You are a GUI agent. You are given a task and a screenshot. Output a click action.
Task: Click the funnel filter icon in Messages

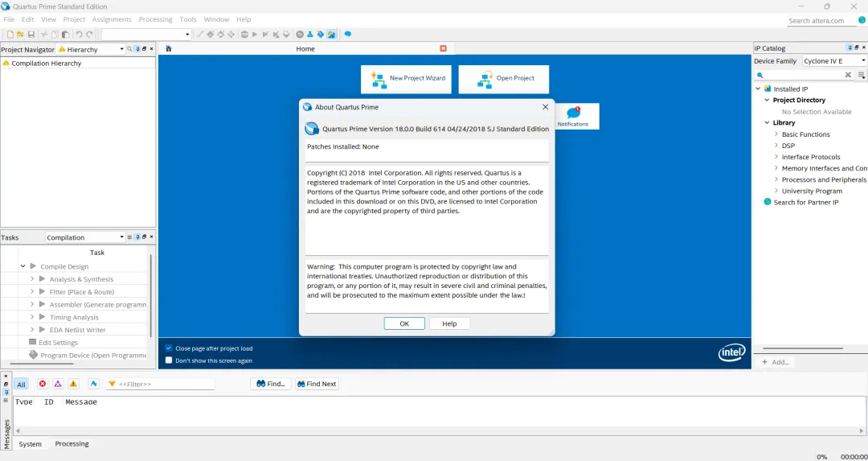tap(112, 384)
